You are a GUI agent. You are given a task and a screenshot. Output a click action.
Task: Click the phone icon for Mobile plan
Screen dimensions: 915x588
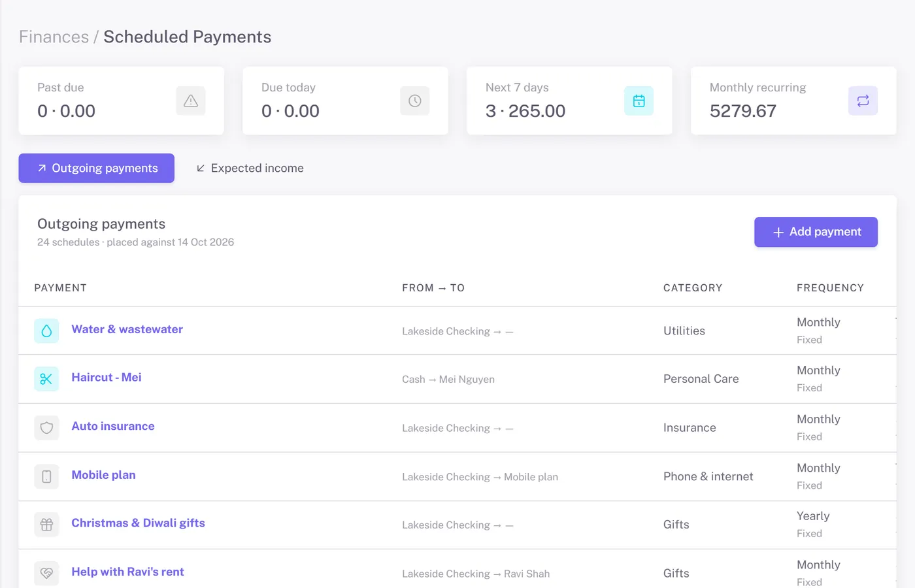[46, 477]
